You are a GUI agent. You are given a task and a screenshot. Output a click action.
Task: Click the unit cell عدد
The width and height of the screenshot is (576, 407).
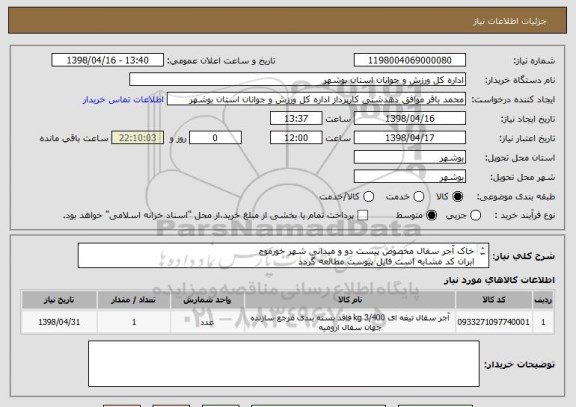tap(207, 322)
